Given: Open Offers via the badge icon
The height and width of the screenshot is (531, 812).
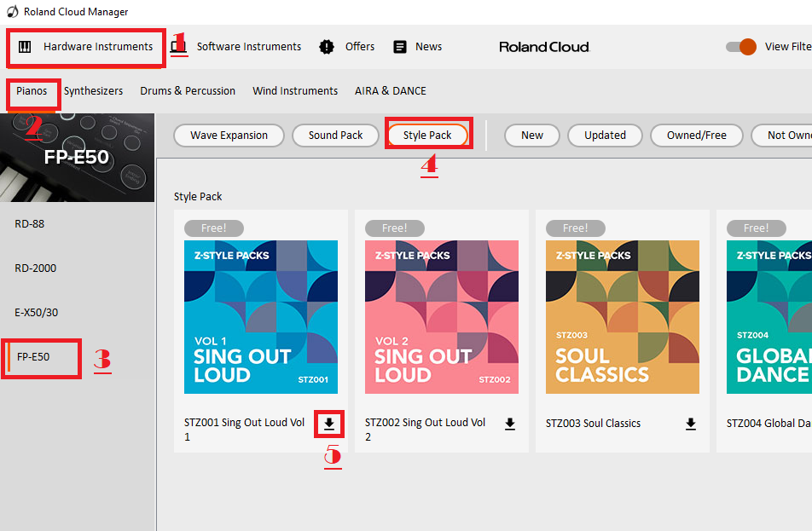Looking at the screenshot, I should (x=327, y=47).
